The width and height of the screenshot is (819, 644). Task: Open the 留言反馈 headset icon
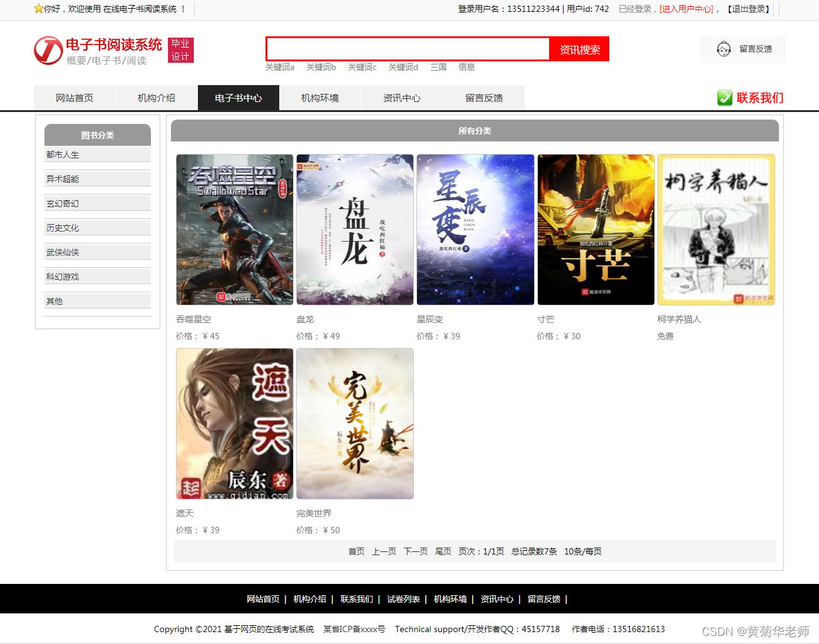coord(724,49)
